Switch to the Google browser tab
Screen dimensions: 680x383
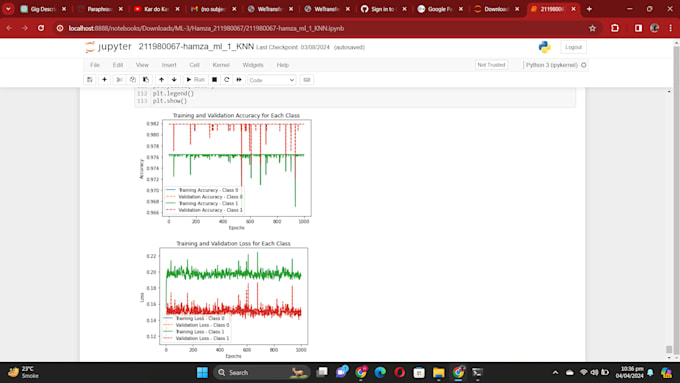coord(440,9)
